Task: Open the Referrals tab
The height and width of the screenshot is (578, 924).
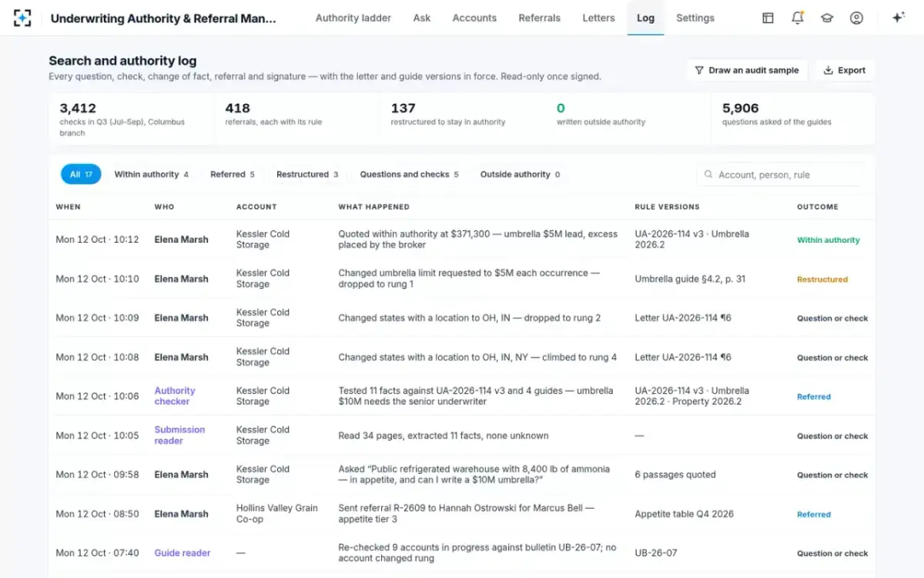Action: point(540,18)
